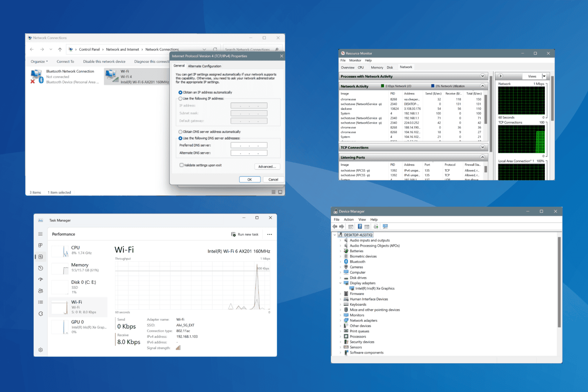Click the back arrow in Device Manager toolbar
Screen dimensions: 588x392
point(335,226)
